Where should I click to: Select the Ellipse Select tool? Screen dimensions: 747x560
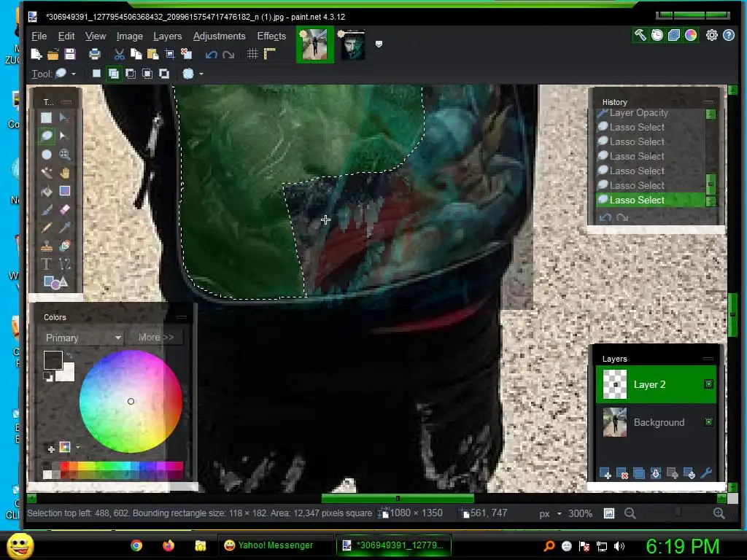click(x=46, y=155)
